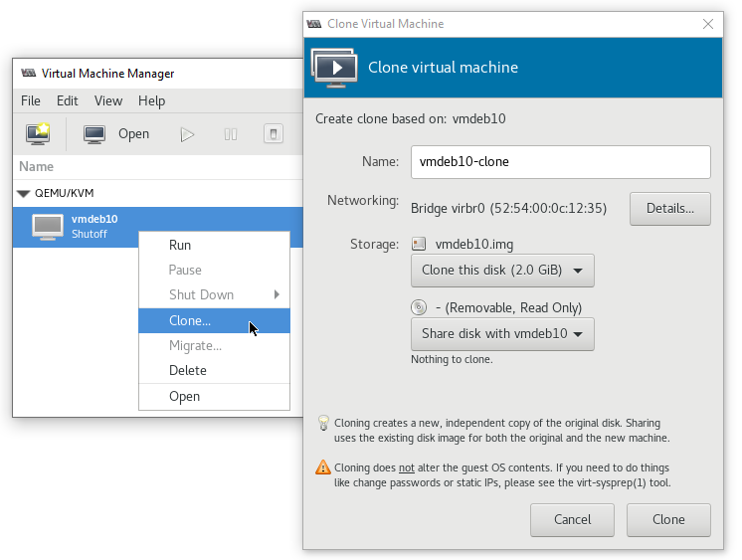Confirm with the Clone button
The height and width of the screenshot is (560, 742).
tap(668, 520)
